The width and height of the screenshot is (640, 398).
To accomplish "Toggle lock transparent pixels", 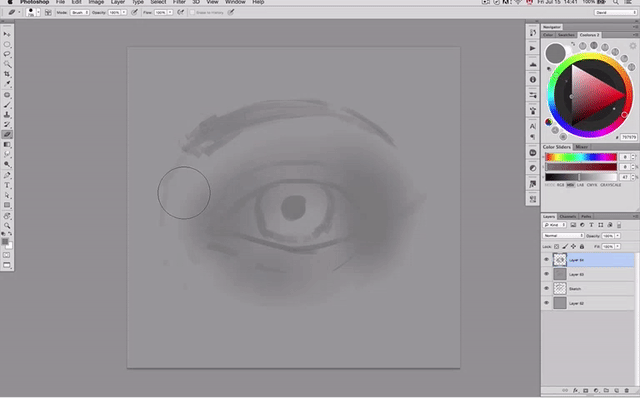I will (x=556, y=247).
